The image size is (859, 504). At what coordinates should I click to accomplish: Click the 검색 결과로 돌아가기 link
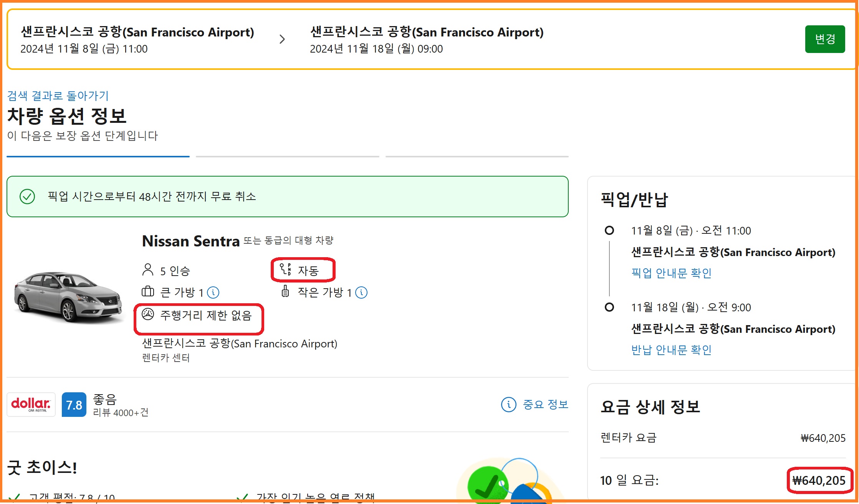point(58,96)
